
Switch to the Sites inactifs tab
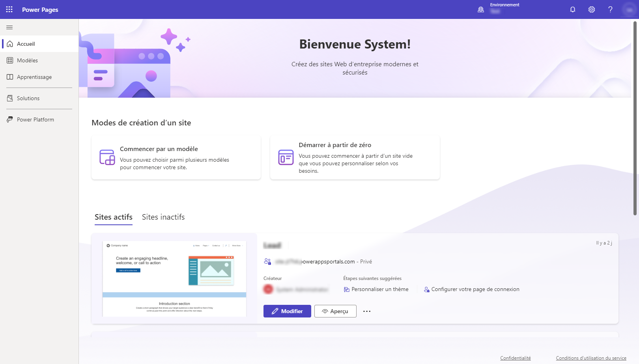pyautogui.click(x=163, y=217)
